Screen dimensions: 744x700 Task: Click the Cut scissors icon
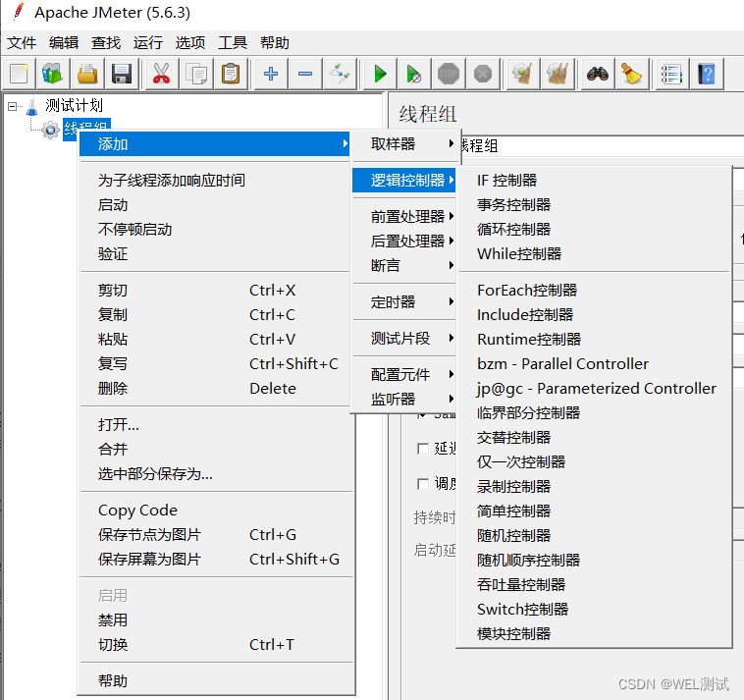click(161, 74)
